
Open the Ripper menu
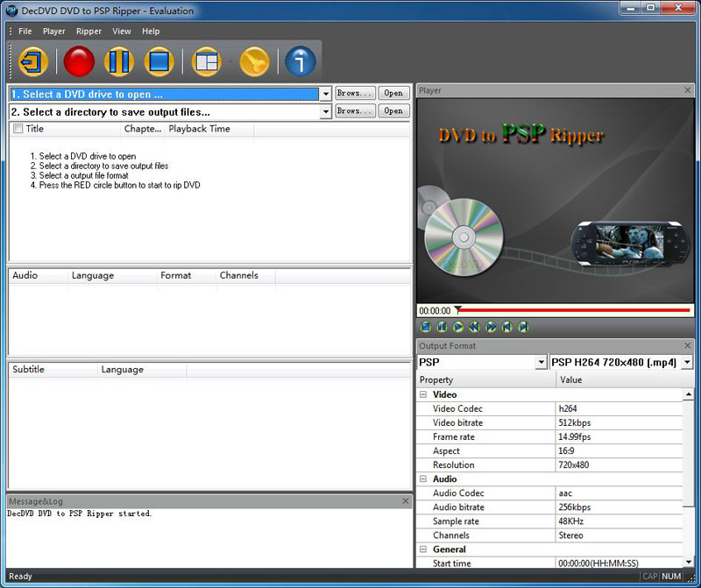tap(89, 32)
